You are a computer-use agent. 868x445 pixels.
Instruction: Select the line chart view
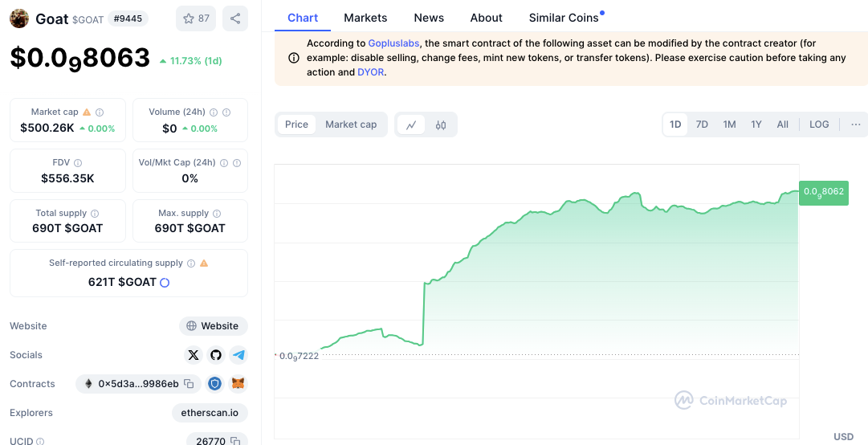tap(411, 125)
